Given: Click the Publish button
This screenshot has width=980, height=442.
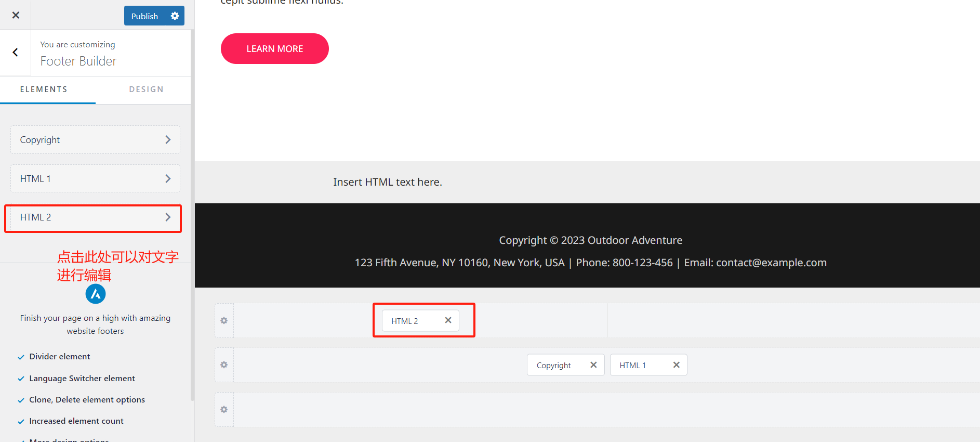Looking at the screenshot, I should (144, 16).
